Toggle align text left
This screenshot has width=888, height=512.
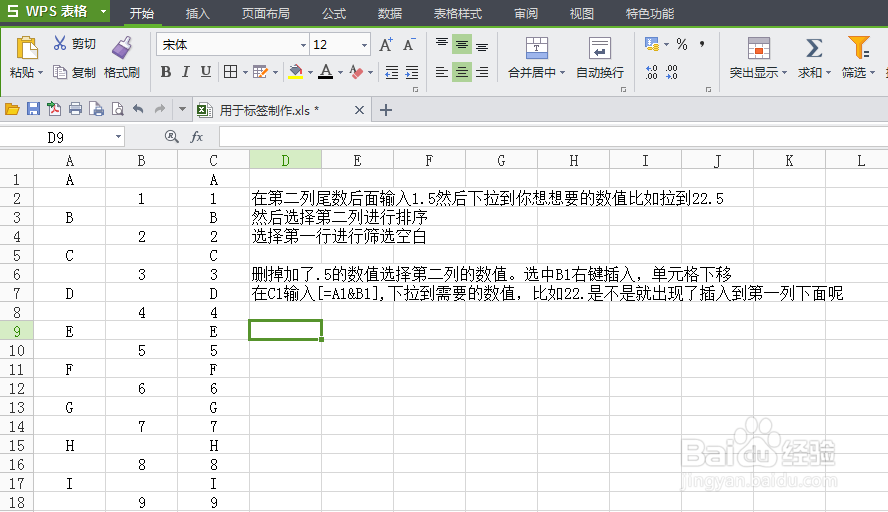442,72
